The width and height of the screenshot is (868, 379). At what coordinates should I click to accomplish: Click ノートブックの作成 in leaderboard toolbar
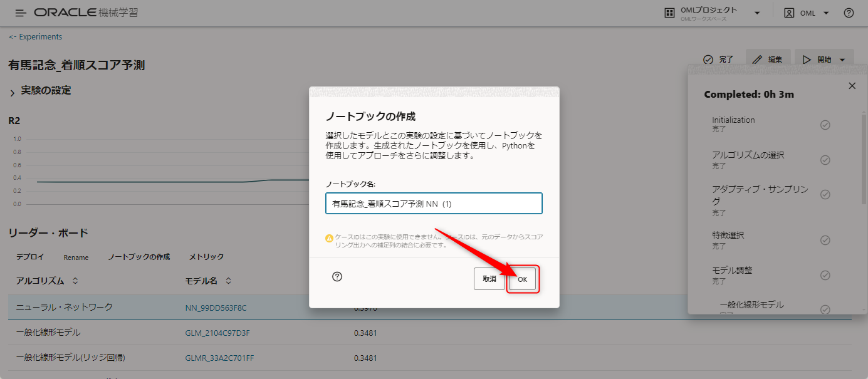pyautogui.click(x=139, y=257)
